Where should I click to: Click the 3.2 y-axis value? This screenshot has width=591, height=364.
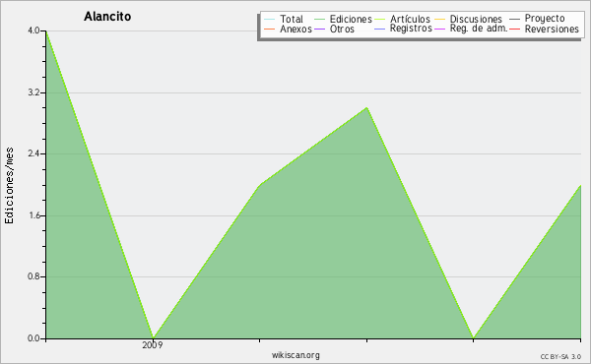[33, 92]
